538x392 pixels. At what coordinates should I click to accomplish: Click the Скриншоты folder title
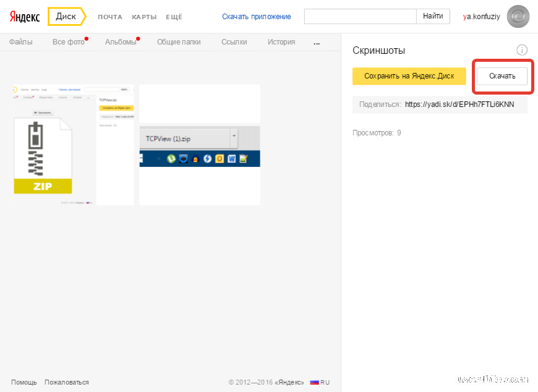[x=379, y=51]
